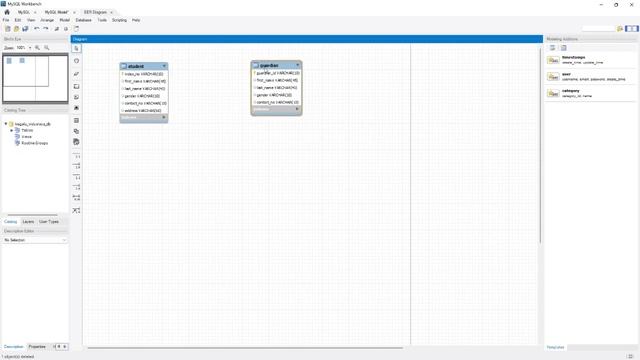Viewport: 640px width, 360px height.
Task: Click Open Model folder icon in toolbar
Action: pyautogui.click(x=16, y=29)
